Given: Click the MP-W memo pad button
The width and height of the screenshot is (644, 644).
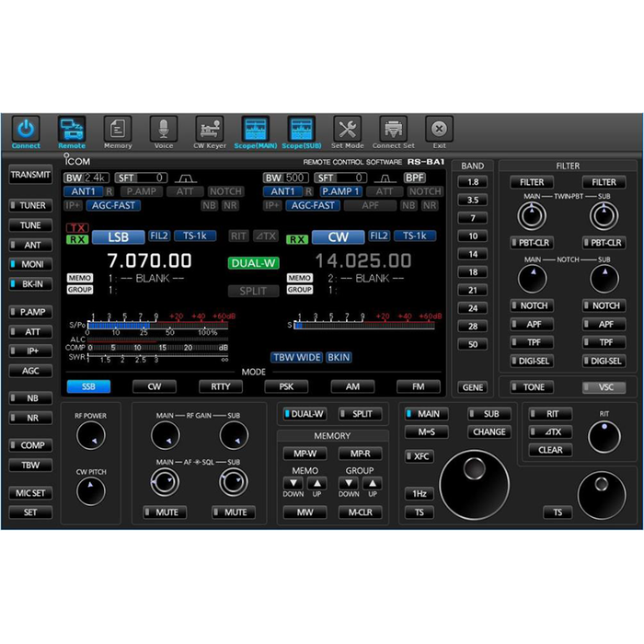Looking at the screenshot, I should point(305,454).
